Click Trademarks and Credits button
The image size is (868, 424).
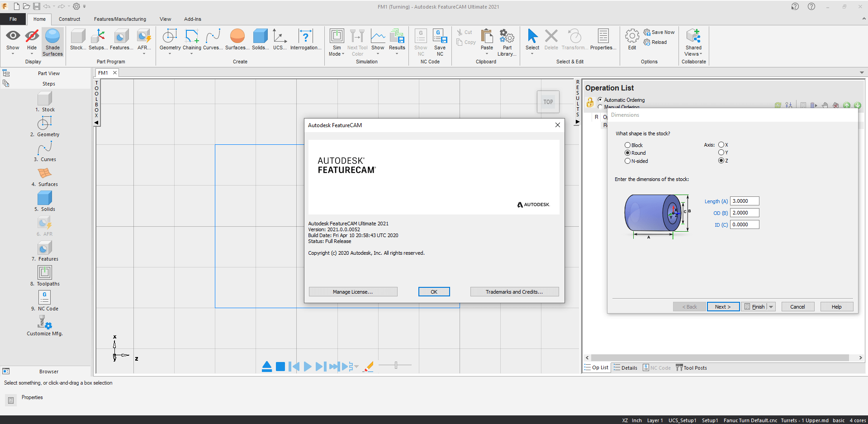[514, 292]
